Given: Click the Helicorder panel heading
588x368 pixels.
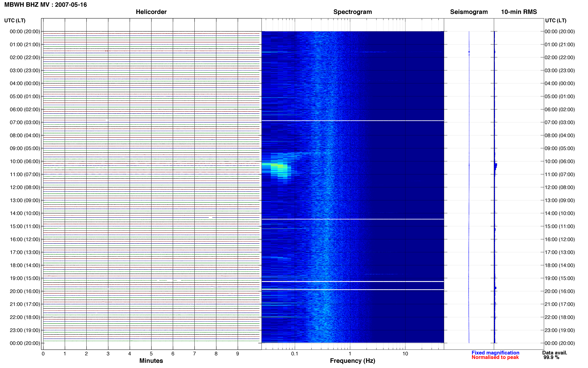Looking at the screenshot, I should click(151, 12).
